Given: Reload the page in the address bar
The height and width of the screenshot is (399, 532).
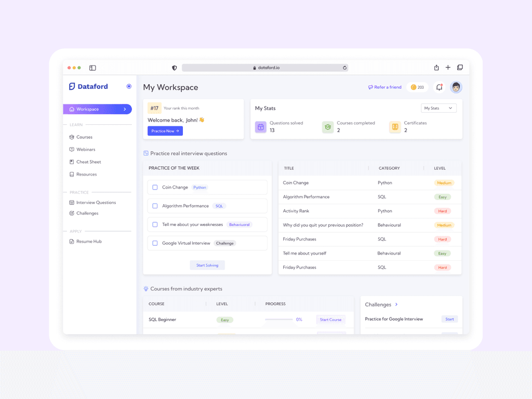Looking at the screenshot, I should point(345,68).
